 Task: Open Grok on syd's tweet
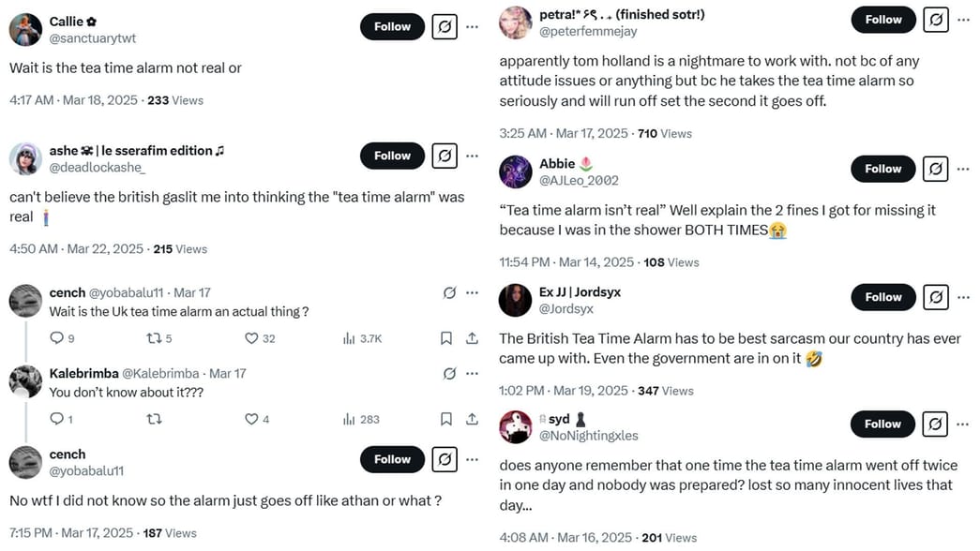point(934,424)
